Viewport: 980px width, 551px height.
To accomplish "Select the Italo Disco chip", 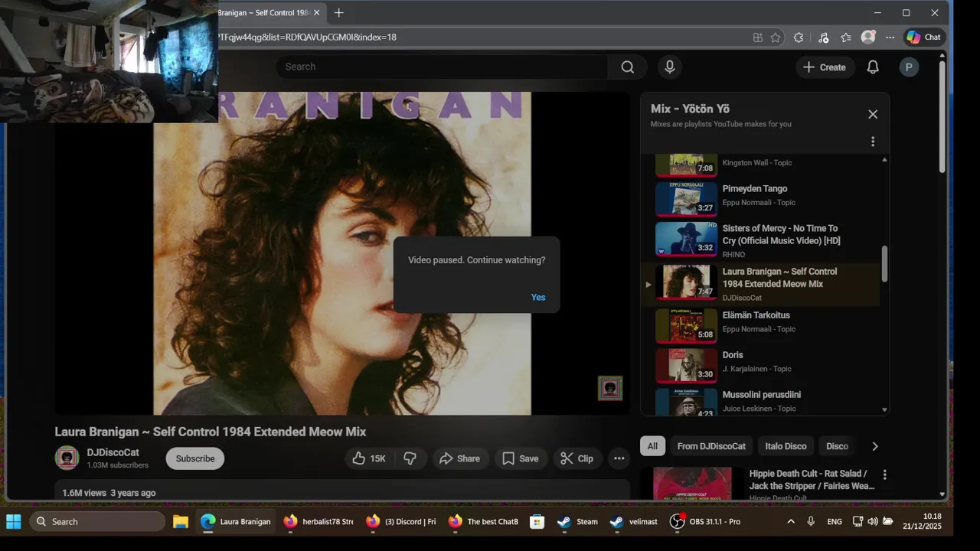I will [x=786, y=446].
